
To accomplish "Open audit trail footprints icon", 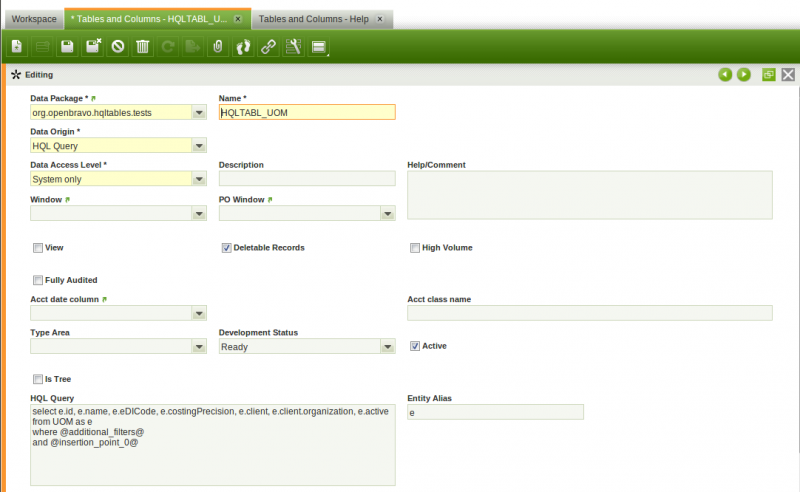I will pyautogui.click(x=243, y=47).
